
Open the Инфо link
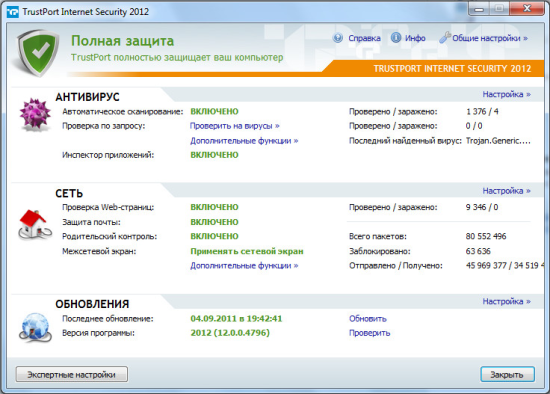pos(415,38)
